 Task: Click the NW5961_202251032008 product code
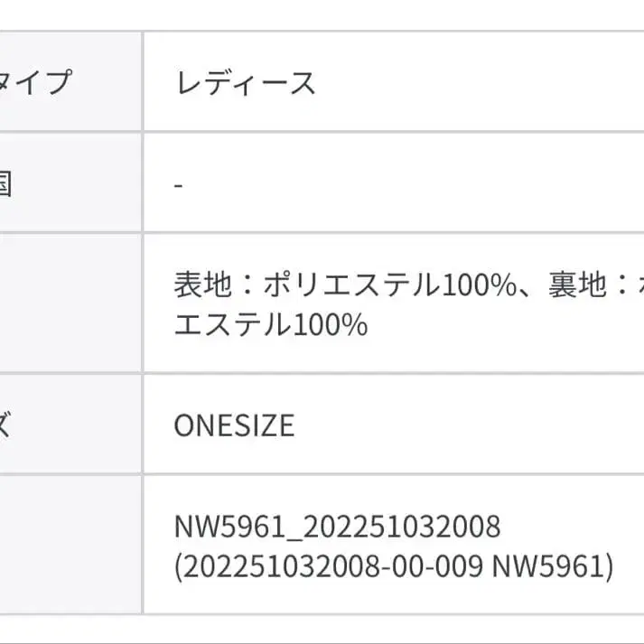[337, 526]
